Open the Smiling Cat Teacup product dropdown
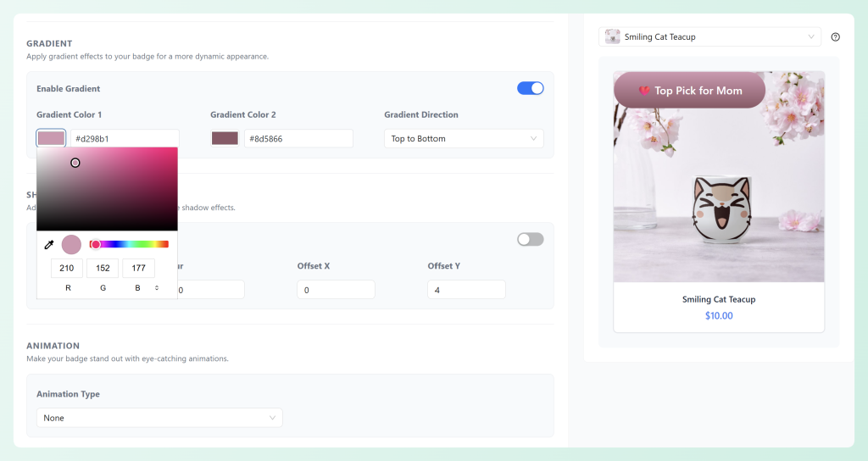The height and width of the screenshot is (461, 868). click(x=709, y=37)
